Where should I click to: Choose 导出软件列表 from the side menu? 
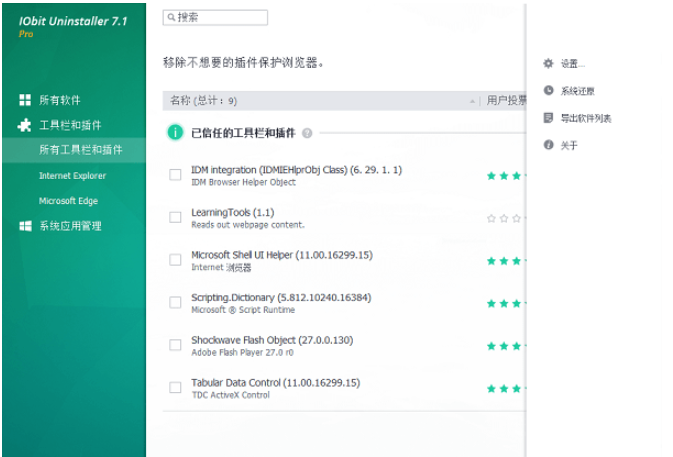[586, 118]
